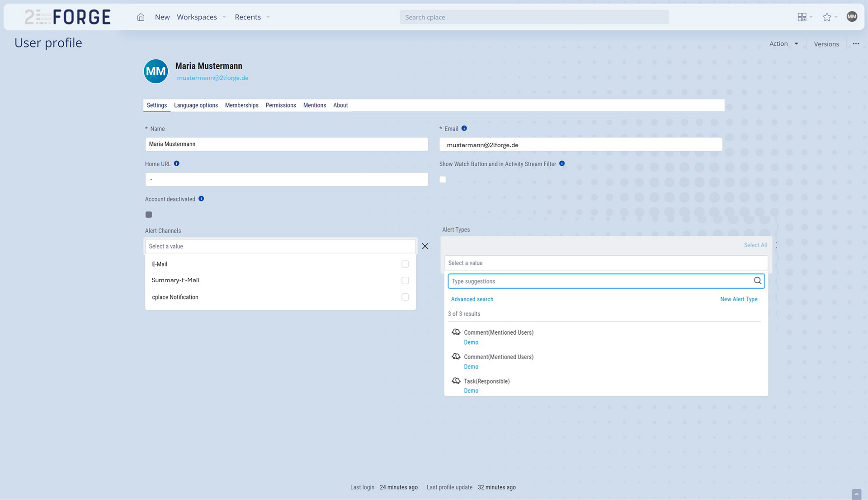The height and width of the screenshot is (500, 868).
Task: Close Alert Channels dropdown with X
Action: click(425, 246)
